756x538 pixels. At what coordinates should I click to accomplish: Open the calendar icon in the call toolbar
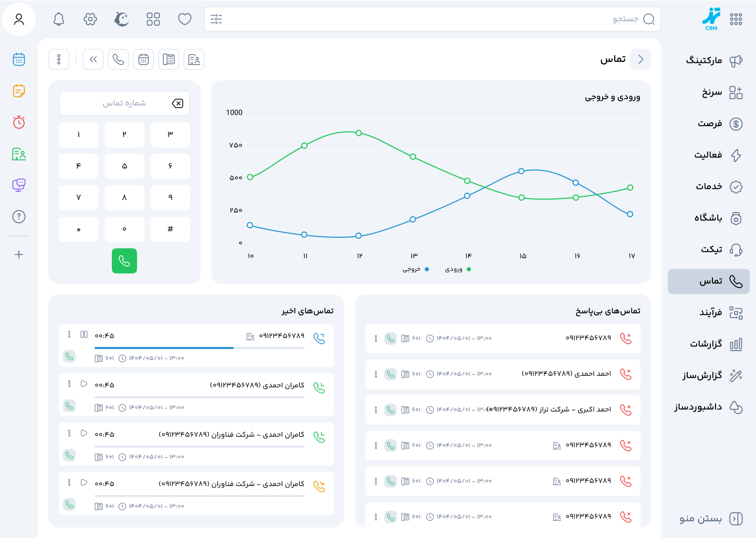point(143,59)
